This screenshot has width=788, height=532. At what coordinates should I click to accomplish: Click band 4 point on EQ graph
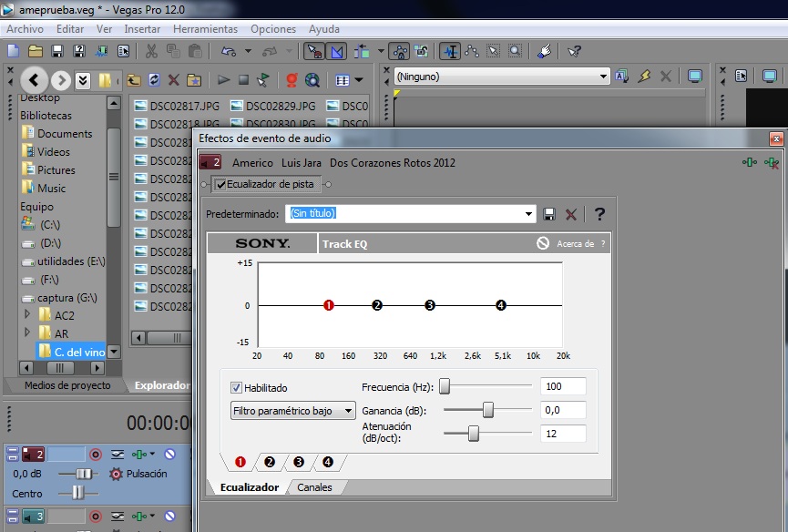tap(500, 305)
